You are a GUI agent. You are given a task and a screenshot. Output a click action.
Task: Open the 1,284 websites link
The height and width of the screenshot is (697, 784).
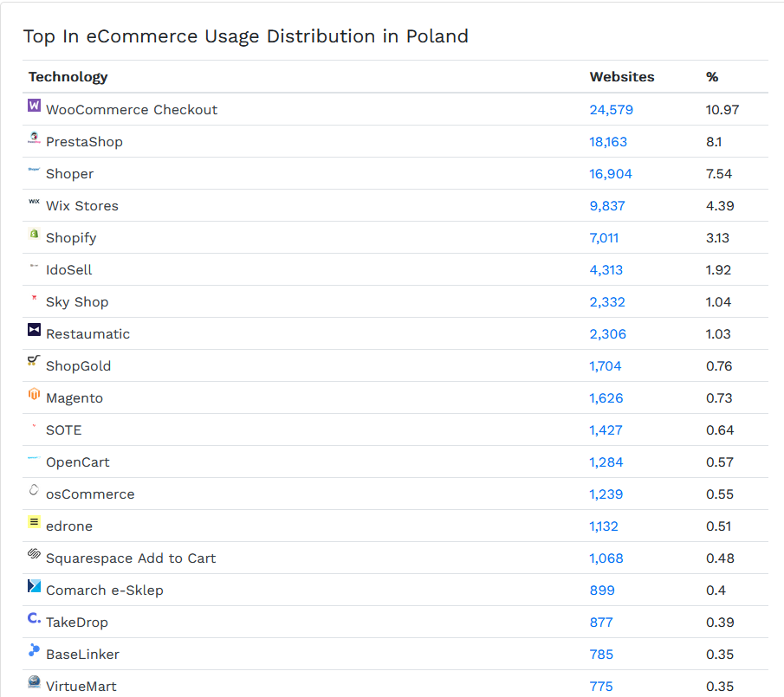click(x=606, y=462)
